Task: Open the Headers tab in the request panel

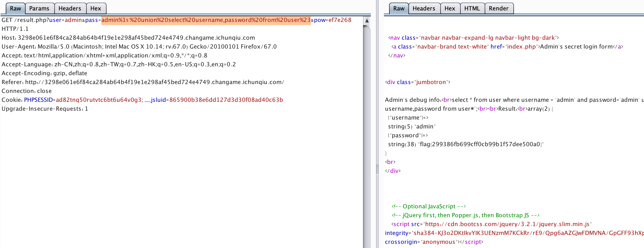Action: click(x=70, y=8)
